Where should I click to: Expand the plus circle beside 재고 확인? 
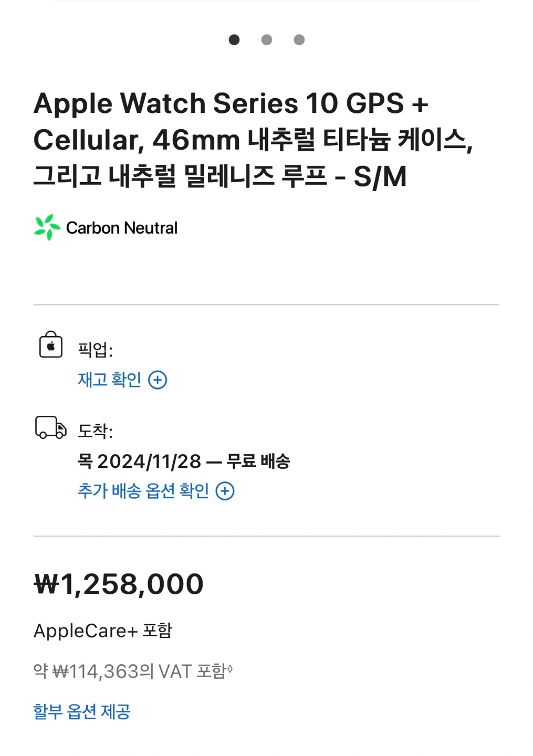pos(158,380)
